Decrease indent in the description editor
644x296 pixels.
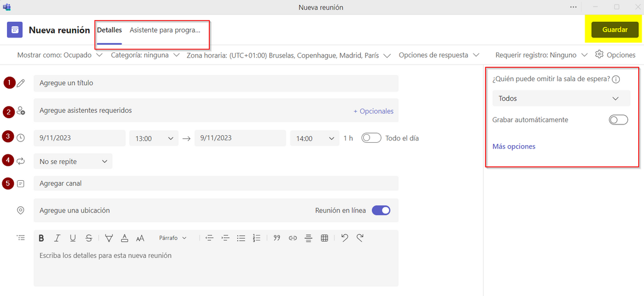coord(209,238)
